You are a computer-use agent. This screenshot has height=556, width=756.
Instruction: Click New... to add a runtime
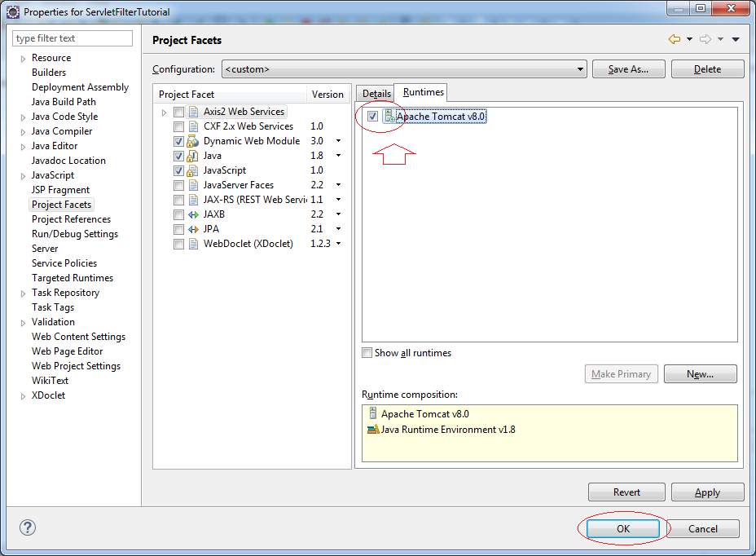pos(700,374)
